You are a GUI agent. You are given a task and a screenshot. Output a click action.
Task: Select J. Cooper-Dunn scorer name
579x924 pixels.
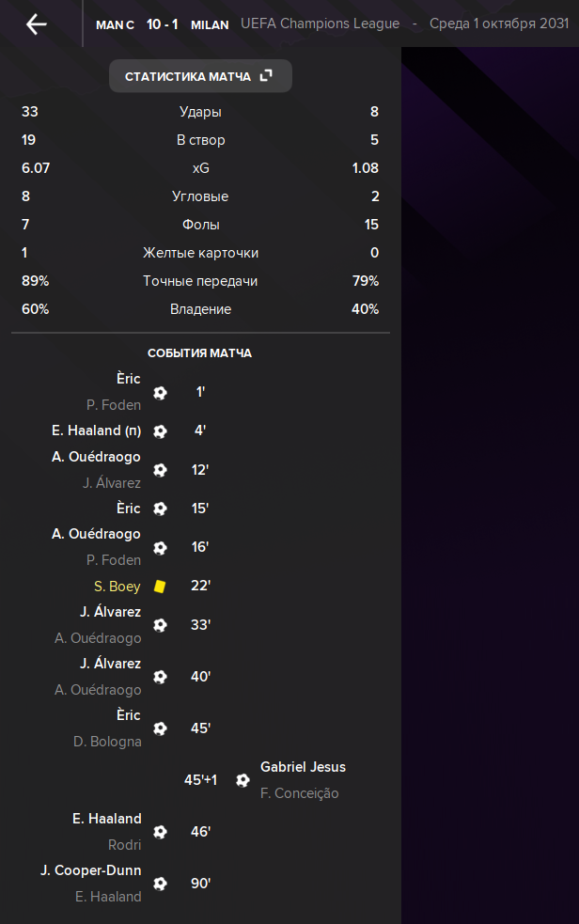click(x=91, y=870)
